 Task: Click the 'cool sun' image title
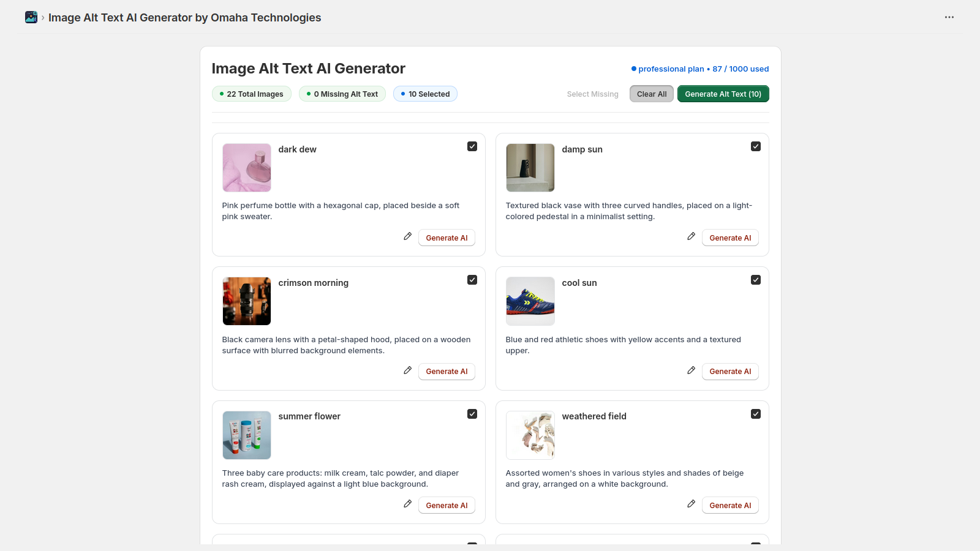pos(579,283)
